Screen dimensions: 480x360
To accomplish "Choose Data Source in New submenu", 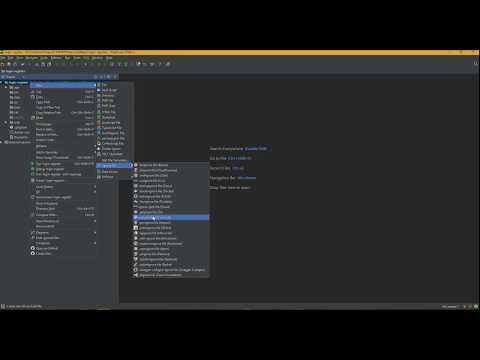I will 115,172.
